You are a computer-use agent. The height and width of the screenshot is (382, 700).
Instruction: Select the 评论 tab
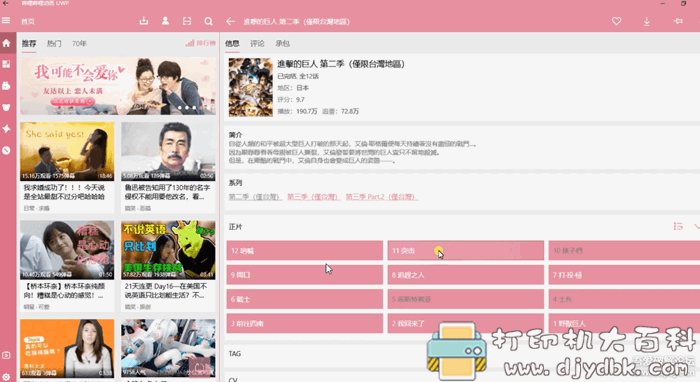point(257,43)
